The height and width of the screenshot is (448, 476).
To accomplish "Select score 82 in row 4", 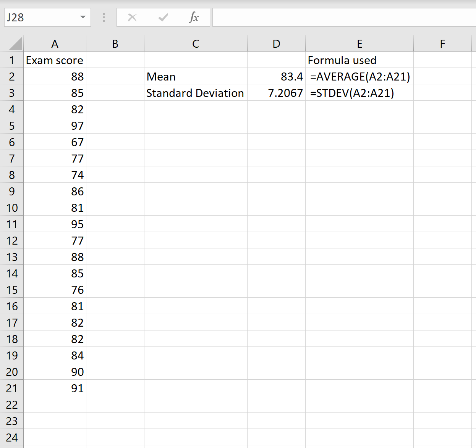I will [x=55, y=110].
